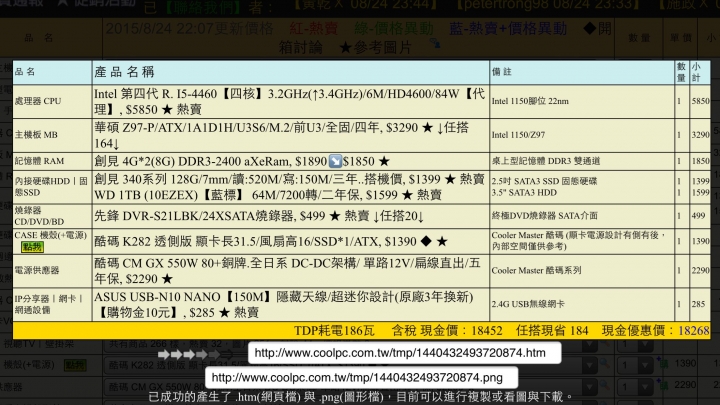
Task: Click Intel 1150腳位 22nm remark
Action: (530, 101)
